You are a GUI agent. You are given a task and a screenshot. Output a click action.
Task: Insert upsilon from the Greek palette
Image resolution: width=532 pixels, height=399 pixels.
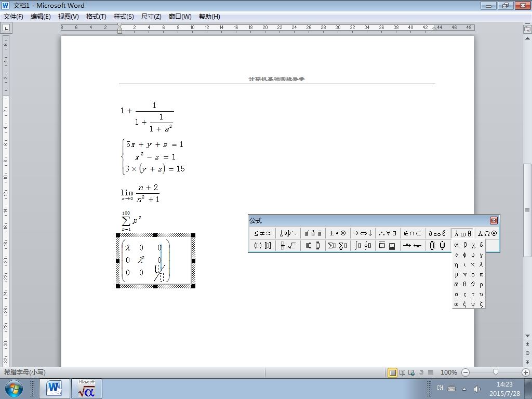pos(481,294)
